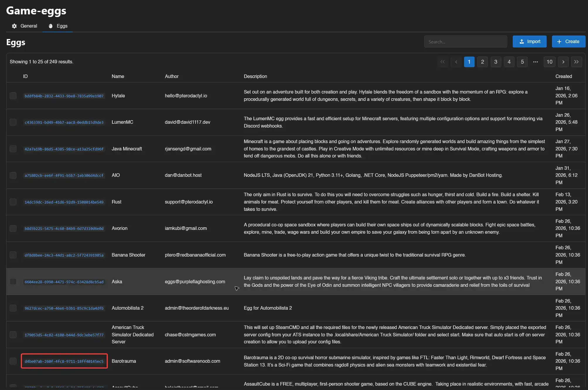Jump to last page with double chevron
Viewport: 588px width, 390px height.
576,62
